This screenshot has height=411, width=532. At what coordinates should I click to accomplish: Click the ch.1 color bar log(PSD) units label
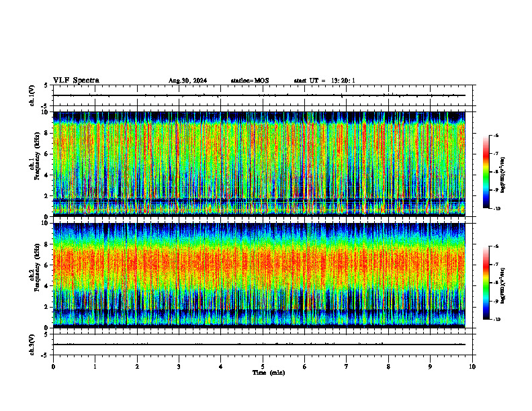[503, 175]
